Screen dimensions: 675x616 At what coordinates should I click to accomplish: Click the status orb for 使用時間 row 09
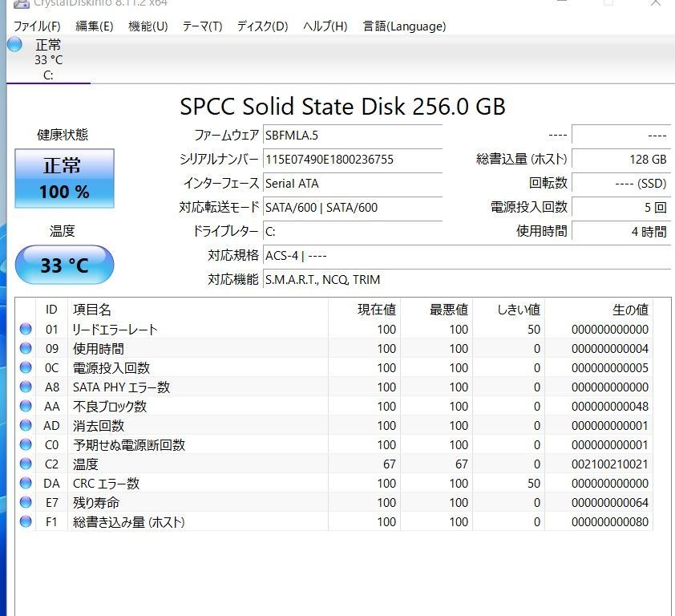(x=26, y=348)
